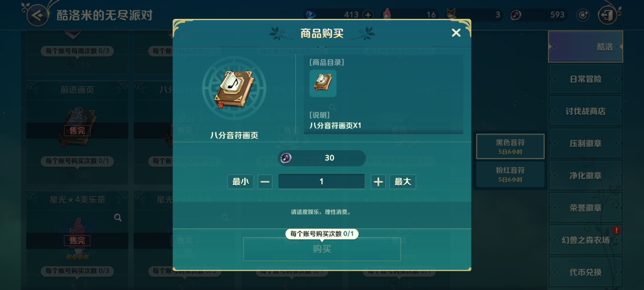Viewport: 644px width, 290px height.
Task: Set quantity to minimum with 最小
Action: point(240,182)
